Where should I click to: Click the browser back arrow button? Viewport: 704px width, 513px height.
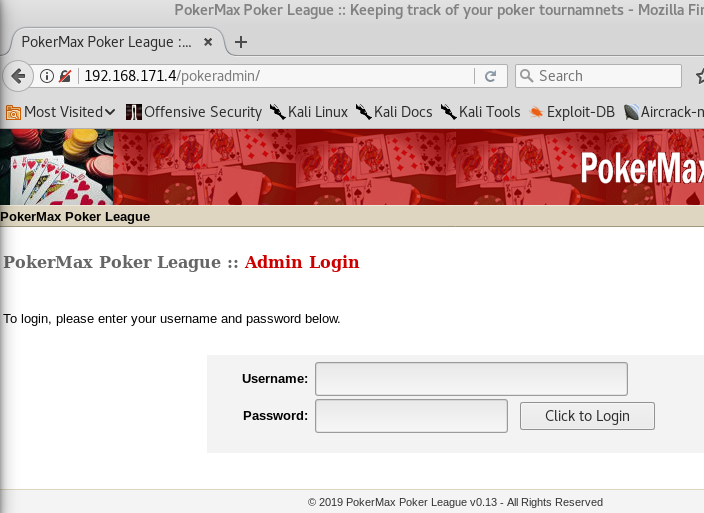click(x=18, y=76)
